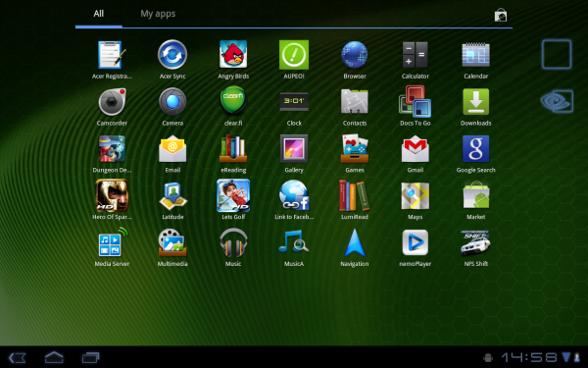
Task: Select the NVIDIA home screen preview
Action: tap(557, 101)
